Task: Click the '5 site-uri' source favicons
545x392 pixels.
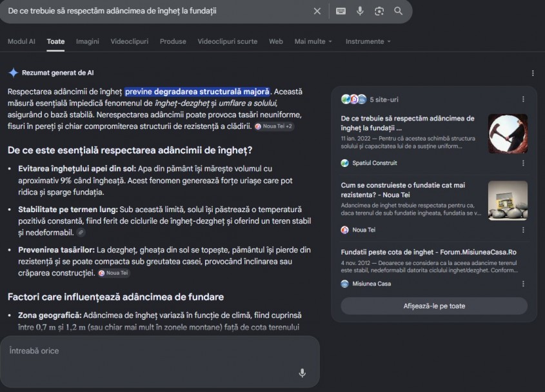Action: pos(353,99)
